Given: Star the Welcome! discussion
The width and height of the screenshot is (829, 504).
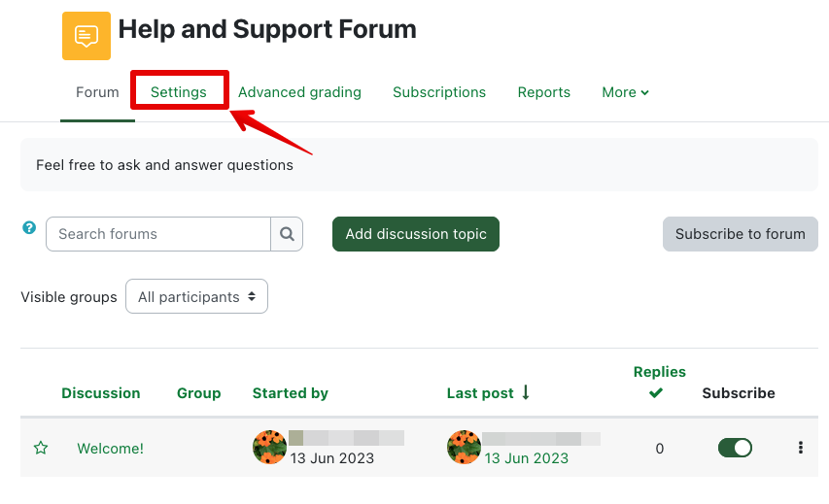Looking at the screenshot, I should [x=41, y=448].
